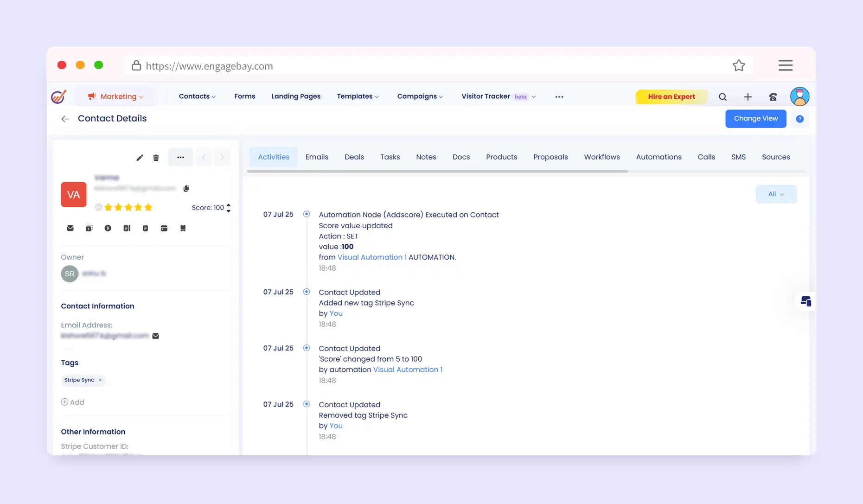
Task: Remove the Stripe Sync tag
Action: click(x=100, y=380)
